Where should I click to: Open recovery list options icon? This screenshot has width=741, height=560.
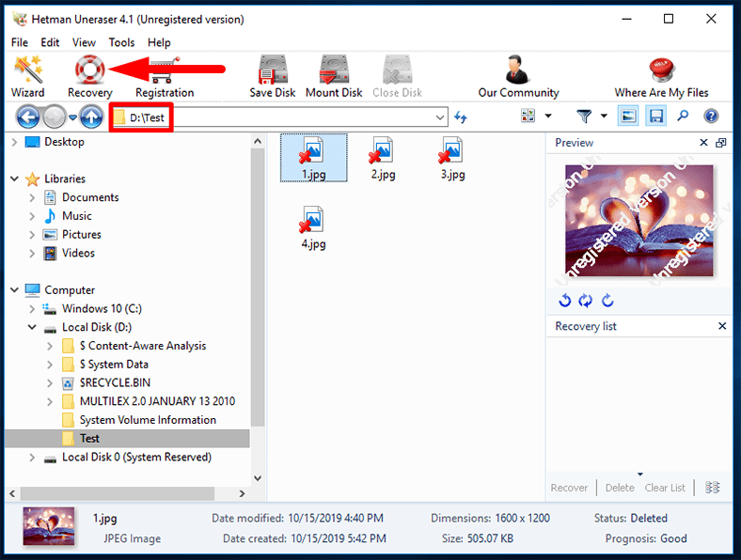[x=712, y=488]
